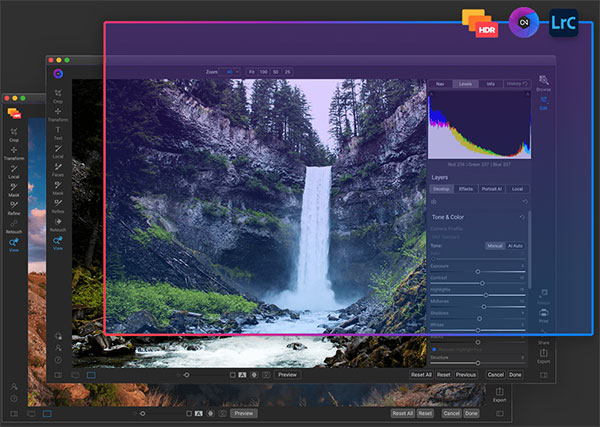Open the Develop tab

pos(442,189)
